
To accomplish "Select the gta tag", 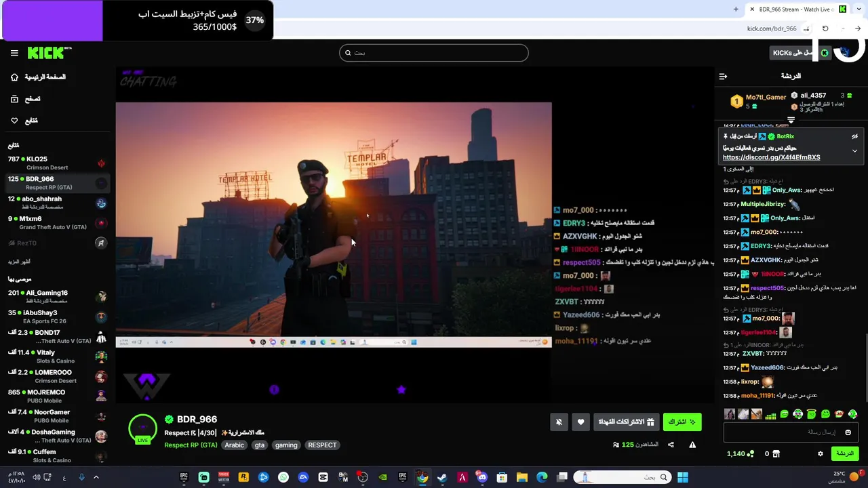I will point(259,445).
